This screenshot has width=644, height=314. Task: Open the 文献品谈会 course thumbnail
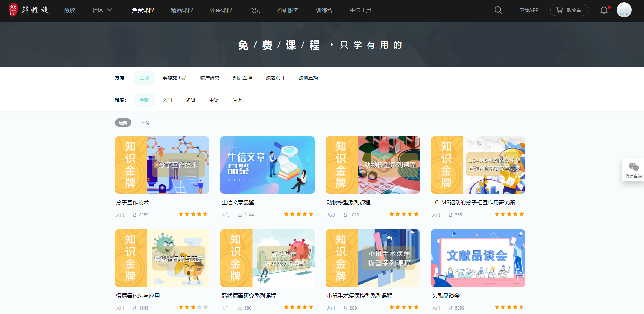point(478,258)
